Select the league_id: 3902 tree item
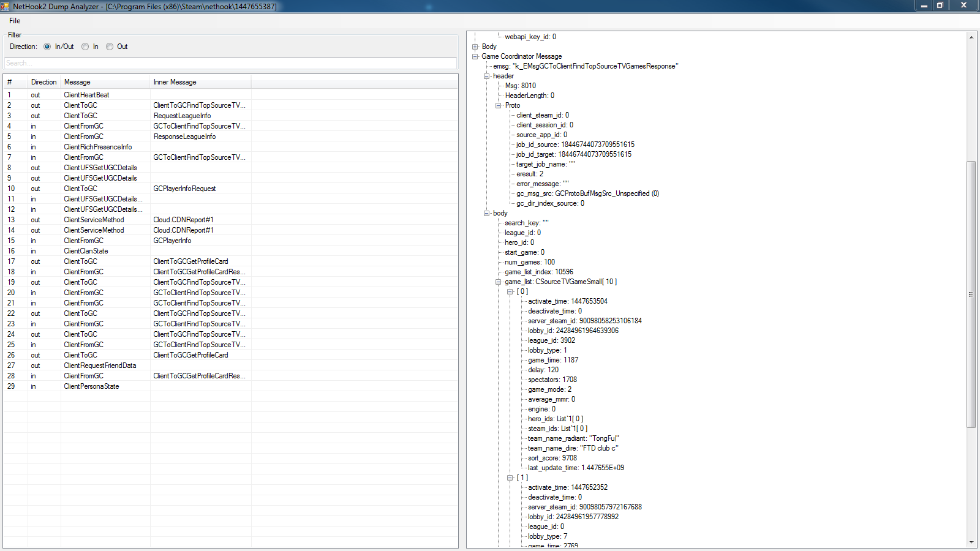Viewport: 980px width, 551px height. pyautogui.click(x=551, y=340)
